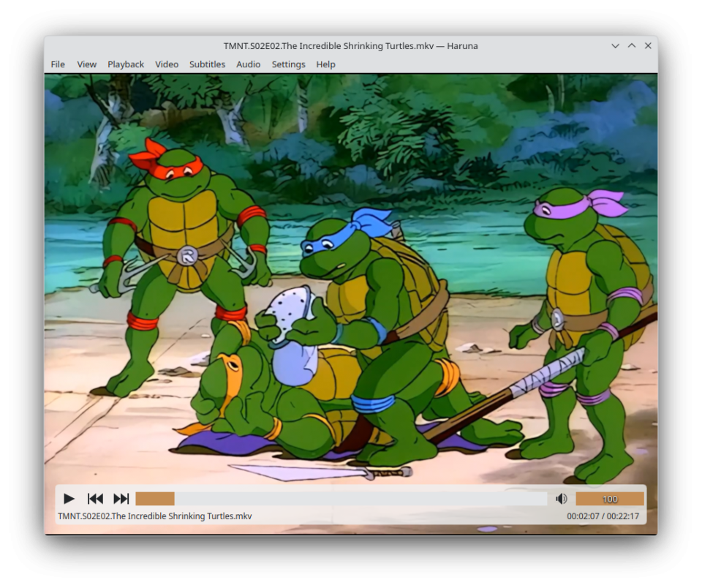This screenshot has height=588, width=702.
Task: Show the Audio menu options
Action: click(248, 64)
